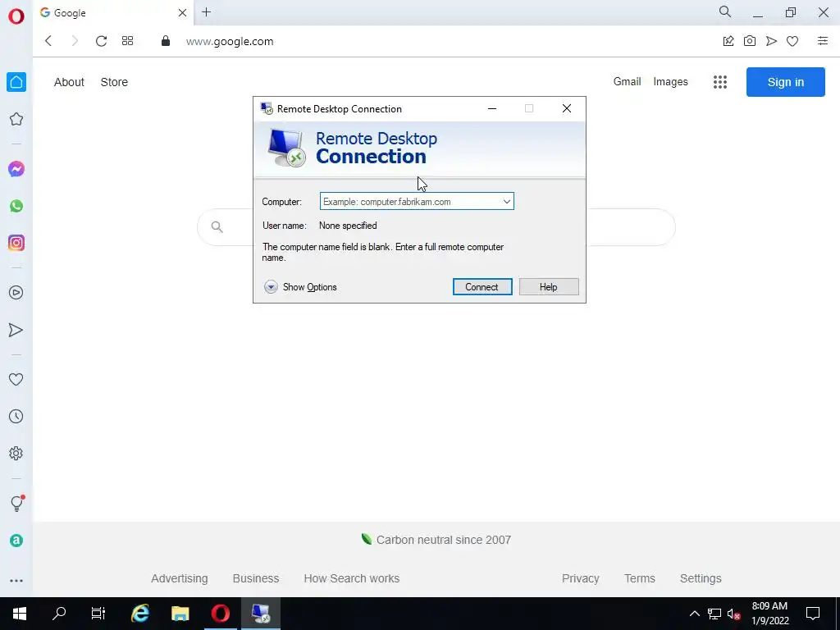The image size is (840, 630).
Task: Open Player icon in Opera sidebar
Action: coord(16,293)
